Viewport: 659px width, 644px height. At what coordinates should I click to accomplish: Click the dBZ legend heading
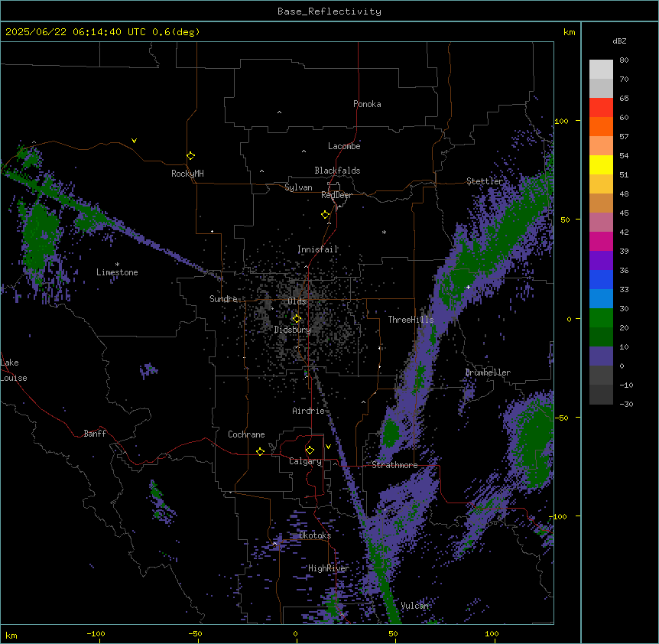(x=619, y=41)
